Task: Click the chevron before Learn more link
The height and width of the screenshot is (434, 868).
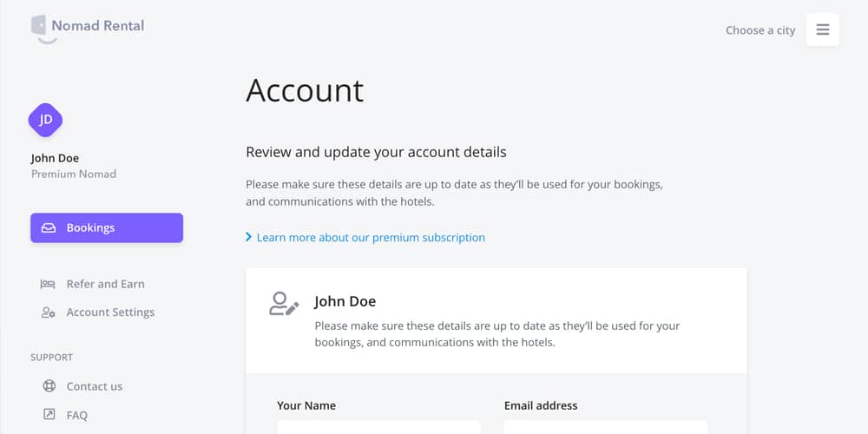Action: tap(248, 238)
